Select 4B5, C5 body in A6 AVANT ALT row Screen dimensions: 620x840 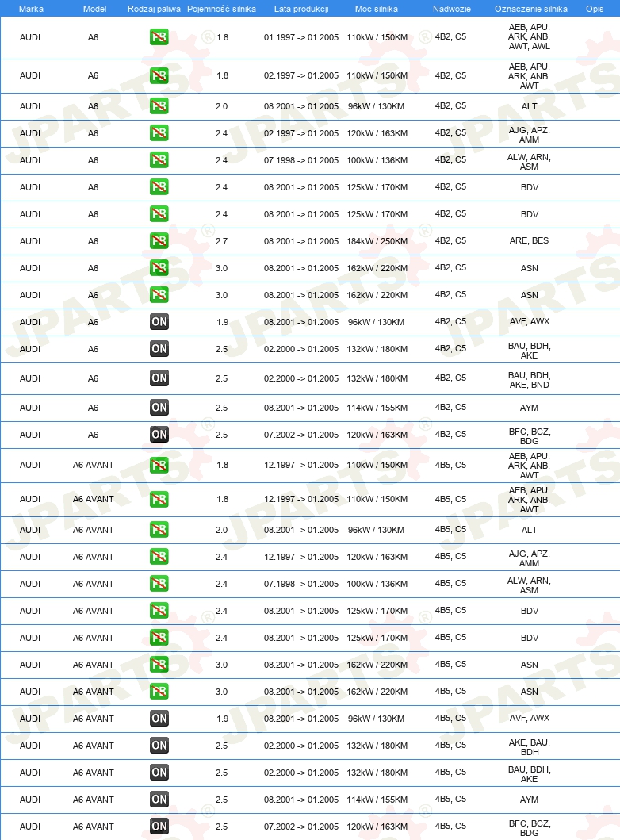pyautogui.click(x=450, y=529)
